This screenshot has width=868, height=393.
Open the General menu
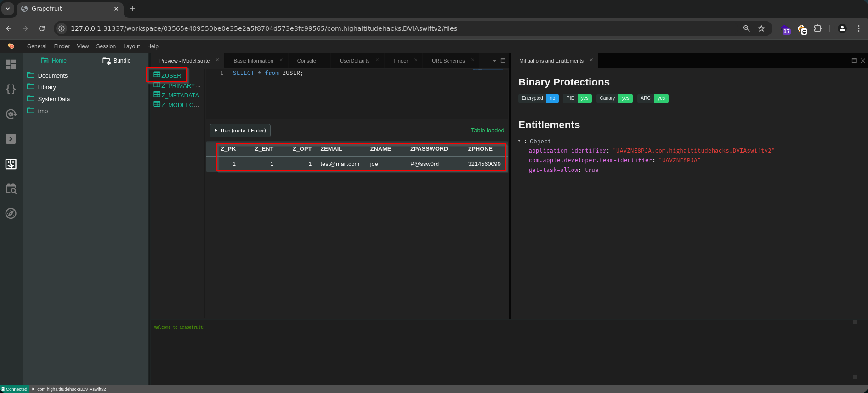[x=37, y=46]
